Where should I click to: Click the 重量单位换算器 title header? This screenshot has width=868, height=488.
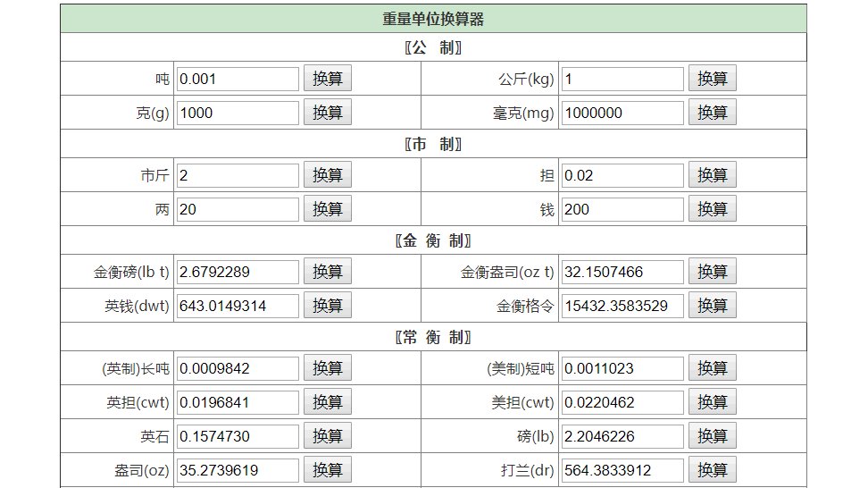tap(433, 19)
